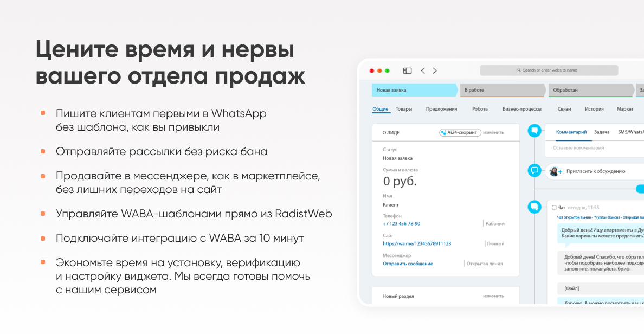644x334 pixels.
Task: Open the Роботы tab
Action: [x=480, y=109]
